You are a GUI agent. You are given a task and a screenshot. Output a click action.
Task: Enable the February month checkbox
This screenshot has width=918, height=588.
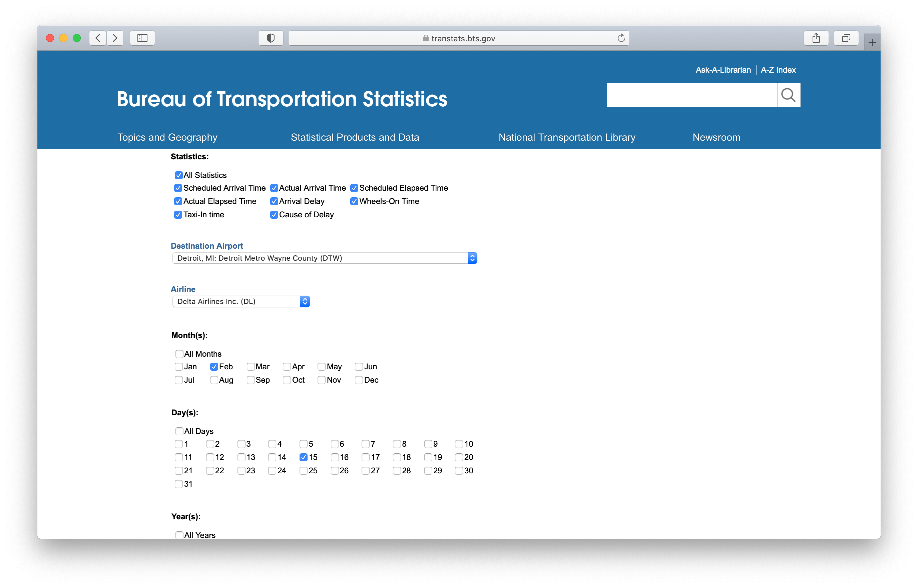pyautogui.click(x=214, y=367)
